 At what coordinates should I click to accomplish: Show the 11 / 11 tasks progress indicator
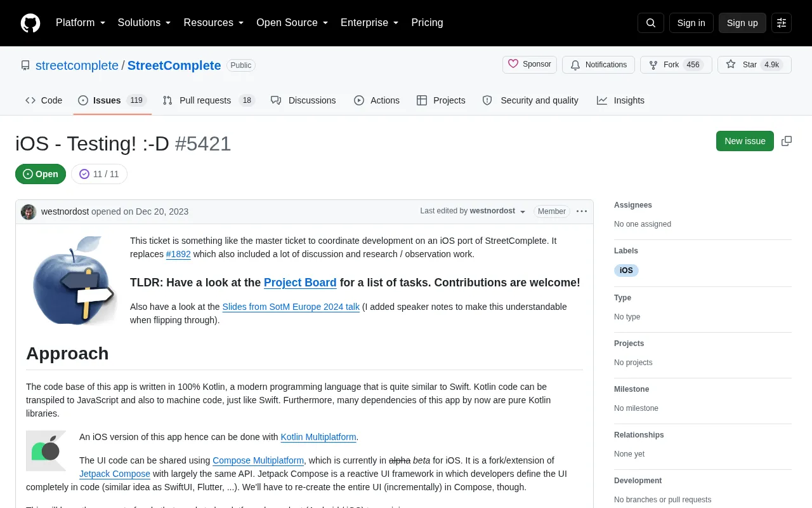[99, 174]
